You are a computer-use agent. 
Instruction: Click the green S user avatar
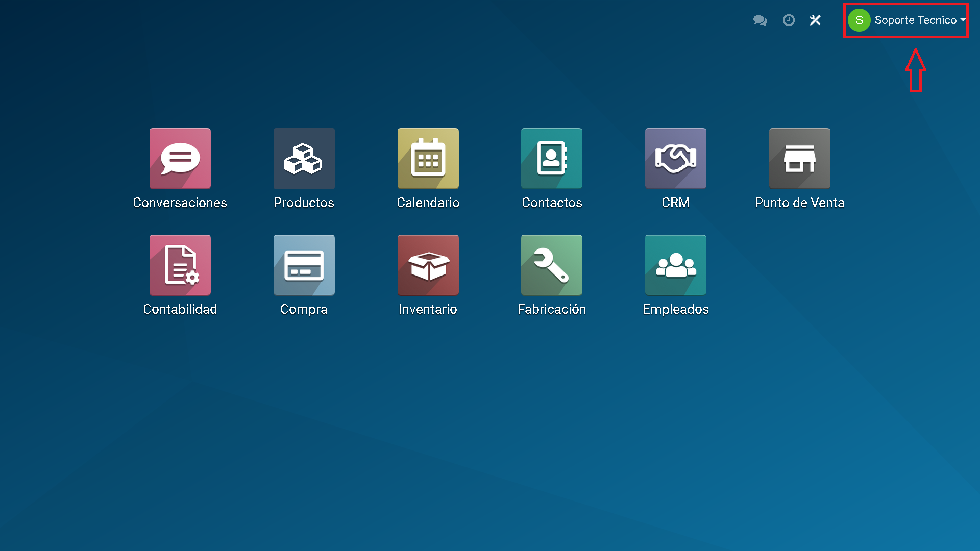click(x=859, y=20)
